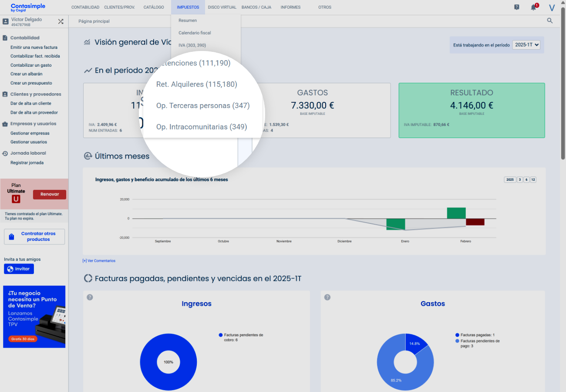Click the 2025 chart range button
This screenshot has width=566, height=392.
point(510,179)
